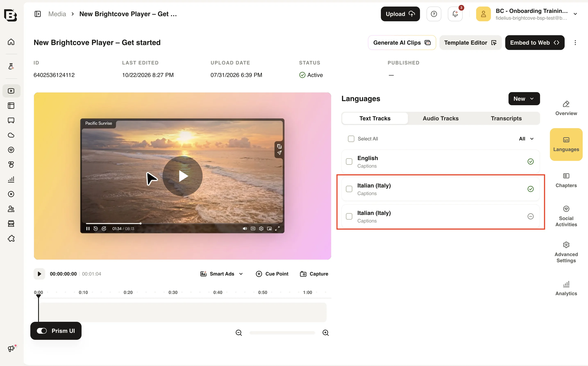The height and width of the screenshot is (366, 588).
Task: Check the second Italian (Italy) checkbox
Action: point(349,216)
